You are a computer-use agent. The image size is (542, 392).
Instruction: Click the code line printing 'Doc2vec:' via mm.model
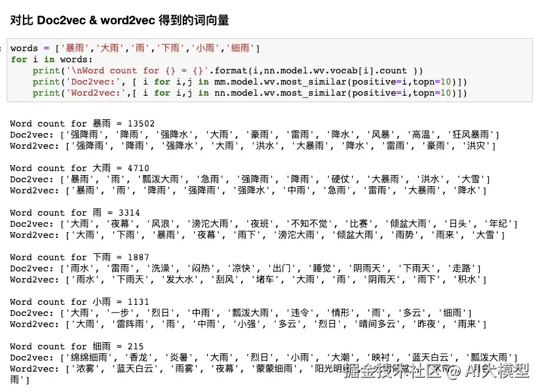(x=250, y=82)
